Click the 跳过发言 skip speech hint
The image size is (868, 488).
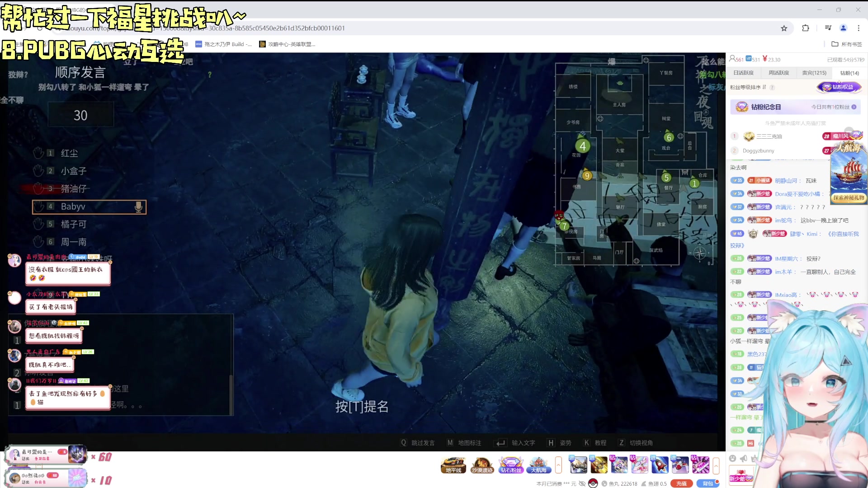click(418, 443)
